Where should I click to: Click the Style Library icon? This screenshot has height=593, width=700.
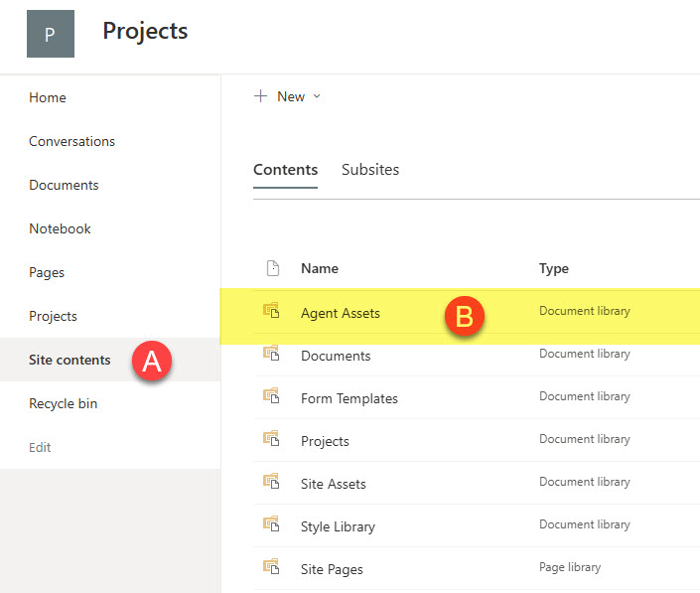click(271, 523)
